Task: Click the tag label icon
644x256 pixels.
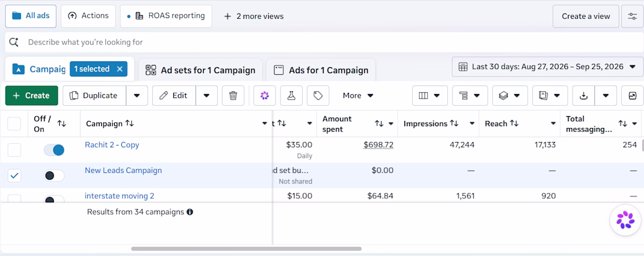Action: click(318, 96)
